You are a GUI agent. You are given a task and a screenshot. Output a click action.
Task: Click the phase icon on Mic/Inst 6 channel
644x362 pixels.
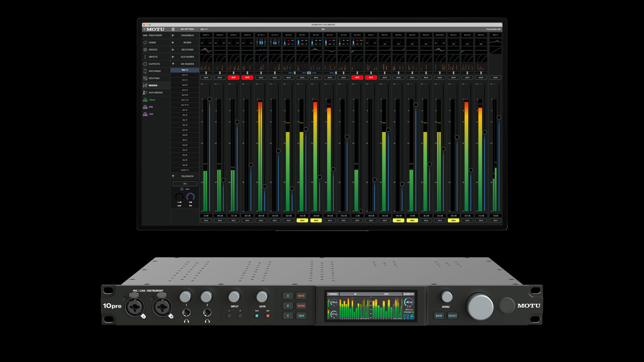coord(306,44)
